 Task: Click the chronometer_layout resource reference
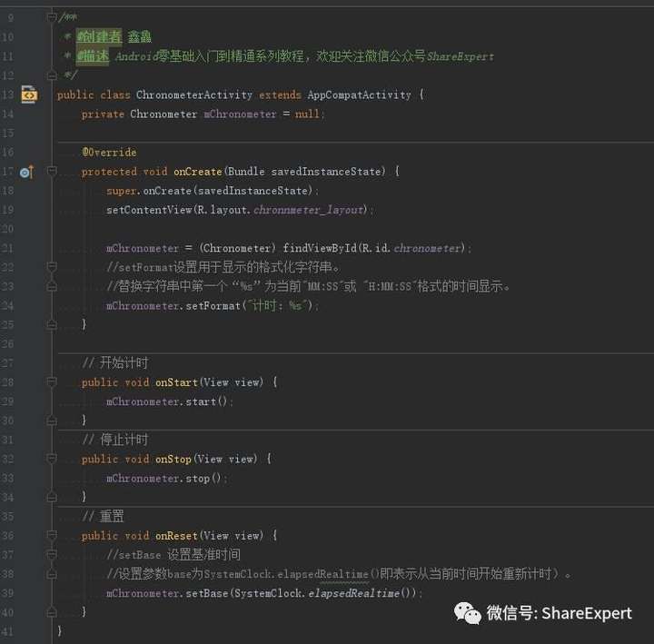coord(309,210)
